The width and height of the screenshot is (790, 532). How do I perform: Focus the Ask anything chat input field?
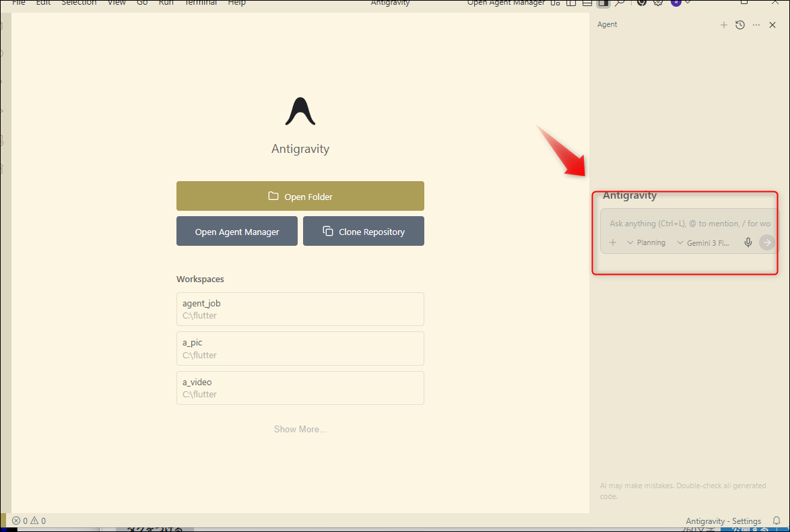[690, 223]
